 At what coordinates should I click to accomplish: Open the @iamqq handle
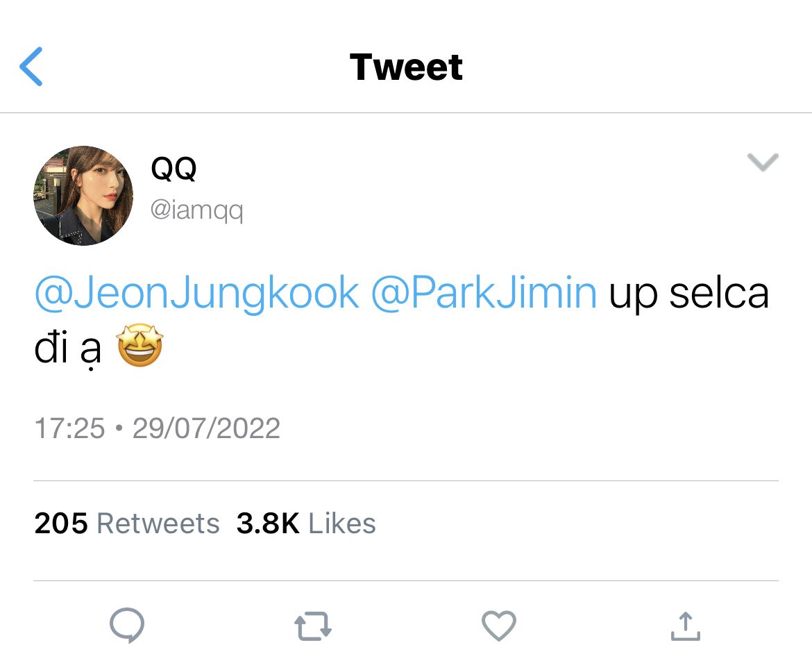(x=197, y=210)
